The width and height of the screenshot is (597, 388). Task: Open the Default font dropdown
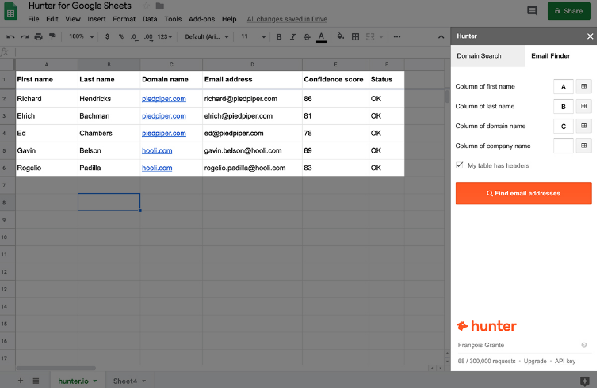coord(206,37)
